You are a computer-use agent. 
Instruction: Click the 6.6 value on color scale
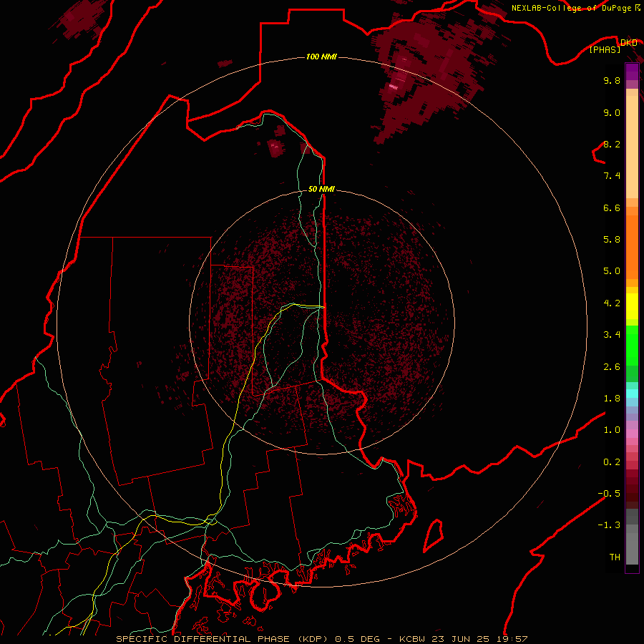tap(612, 208)
